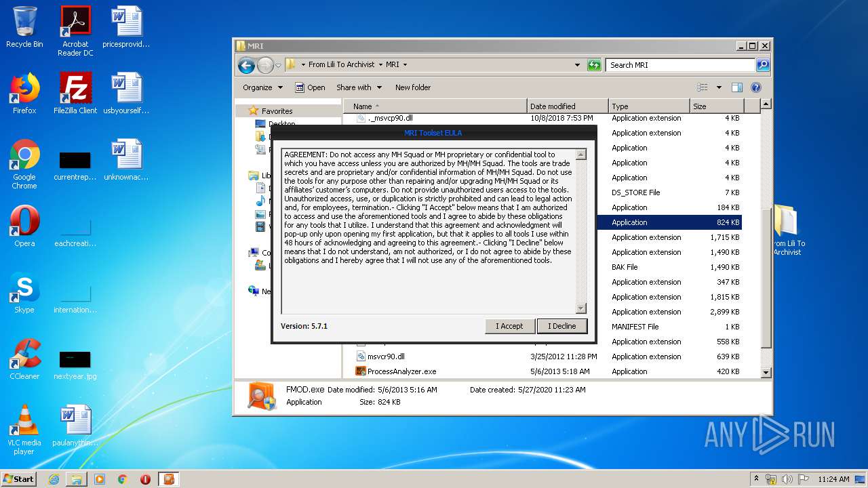The image size is (868, 488).
Task: Open the pricesprovid Word document icon
Action: (126, 27)
